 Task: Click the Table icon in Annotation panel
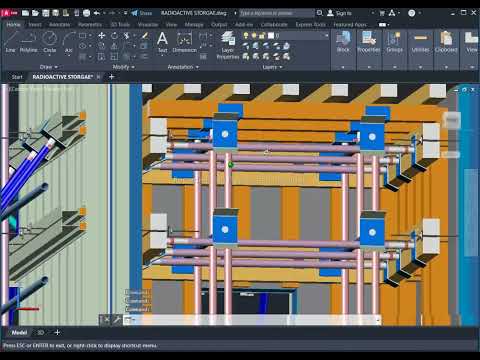coord(203,57)
